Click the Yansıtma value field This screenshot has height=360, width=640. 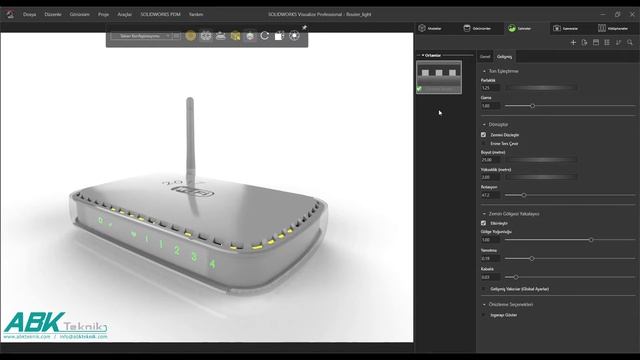click(490, 258)
